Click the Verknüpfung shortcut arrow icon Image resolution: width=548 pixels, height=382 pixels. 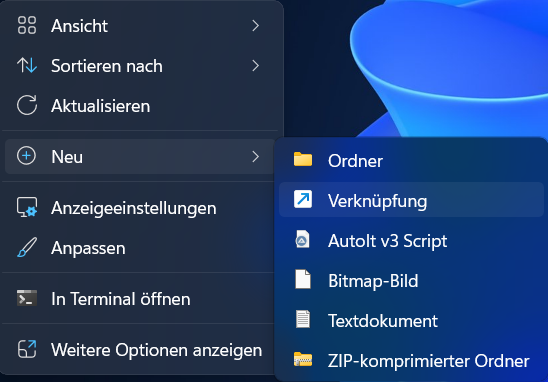(x=303, y=199)
